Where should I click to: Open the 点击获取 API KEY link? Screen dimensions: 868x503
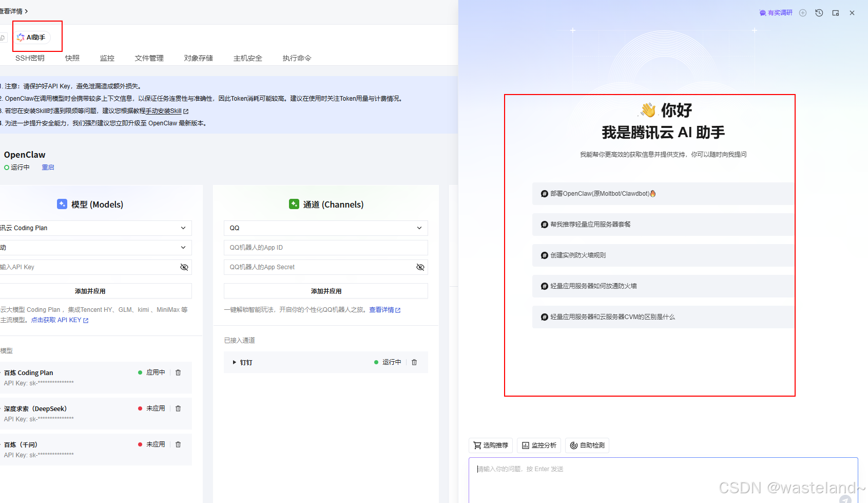60,320
